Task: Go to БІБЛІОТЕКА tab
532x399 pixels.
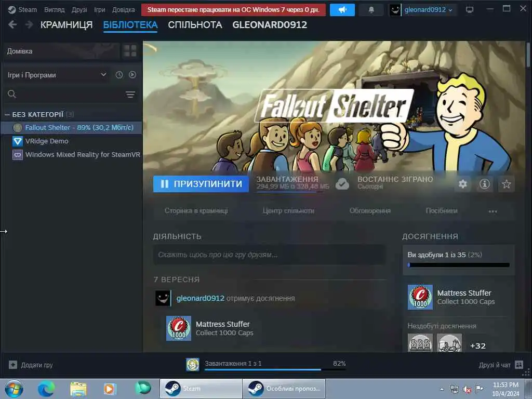Action: point(130,25)
